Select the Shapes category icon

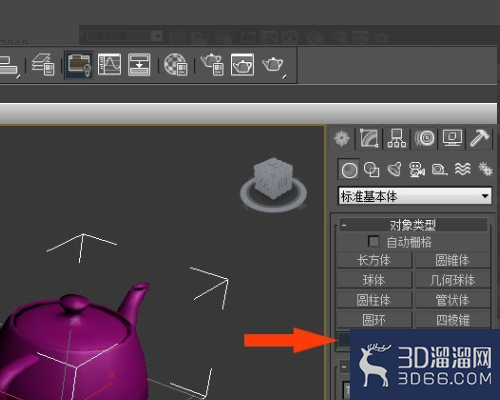371,170
